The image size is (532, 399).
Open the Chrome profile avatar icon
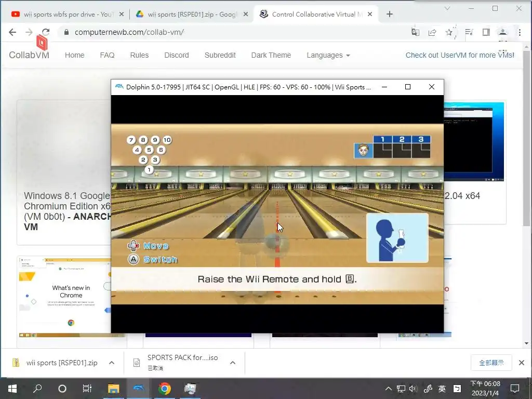point(503,32)
